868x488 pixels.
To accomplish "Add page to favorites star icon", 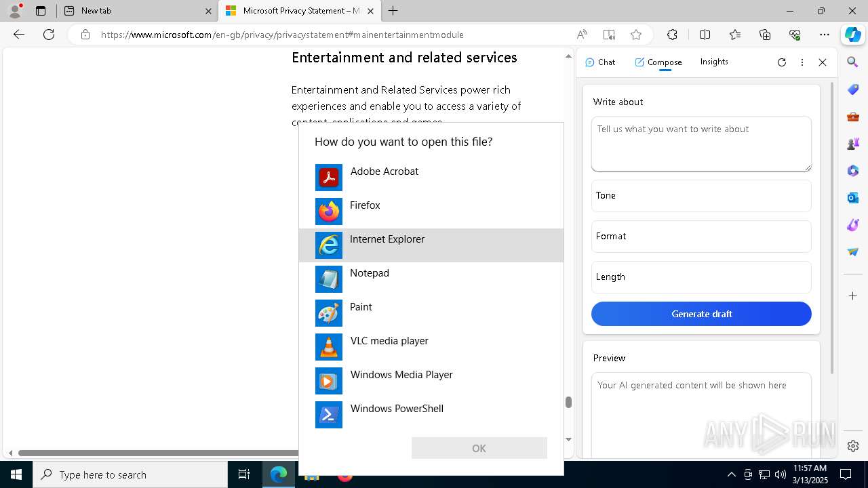I will click(636, 35).
